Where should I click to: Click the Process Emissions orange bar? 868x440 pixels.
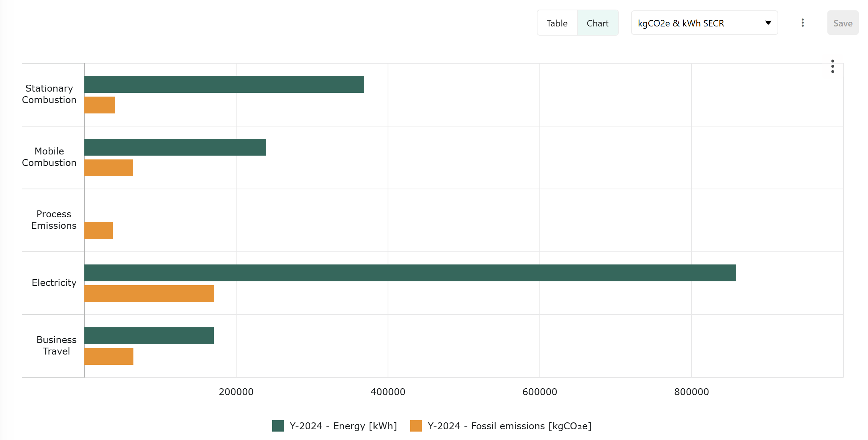point(99,231)
